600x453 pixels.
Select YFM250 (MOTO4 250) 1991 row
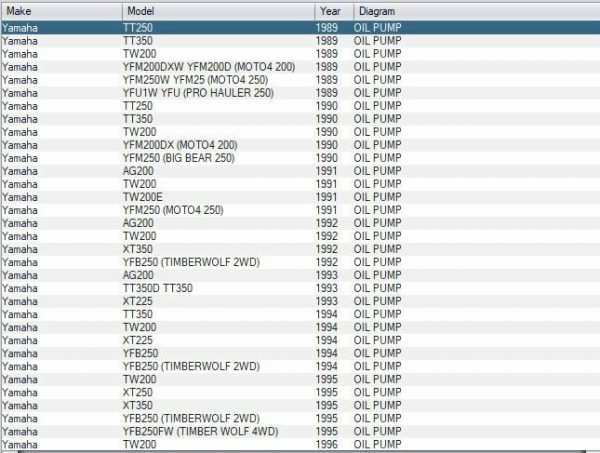[300, 210]
